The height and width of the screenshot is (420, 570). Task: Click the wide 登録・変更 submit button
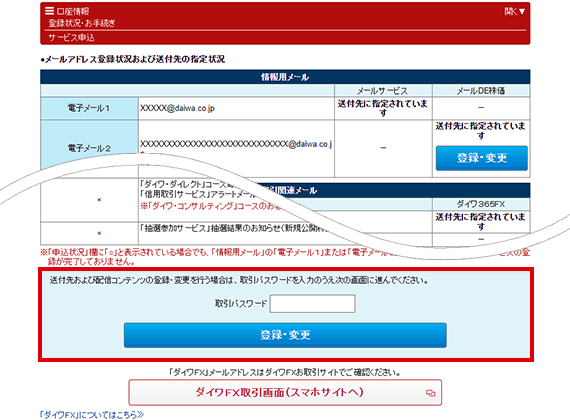[x=285, y=335]
